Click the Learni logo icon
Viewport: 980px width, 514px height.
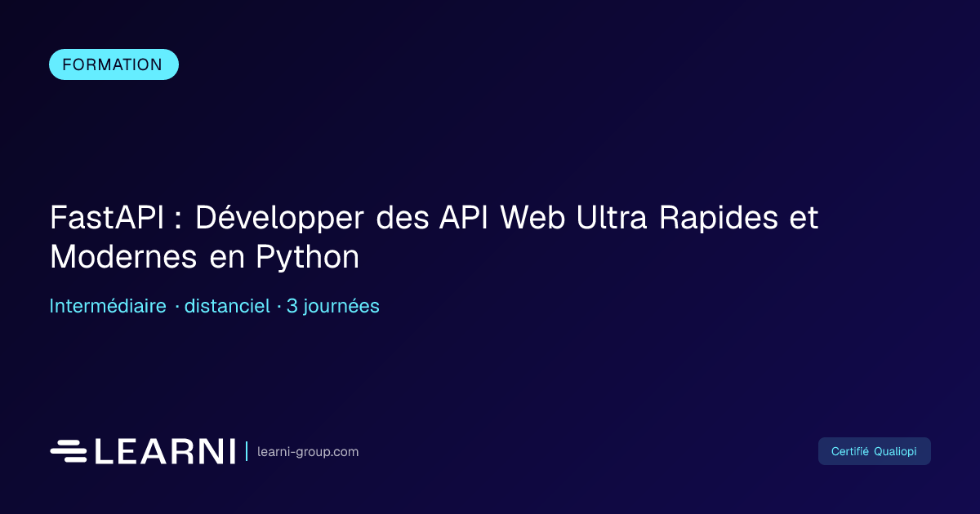pyautogui.click(x=69, y=451)
